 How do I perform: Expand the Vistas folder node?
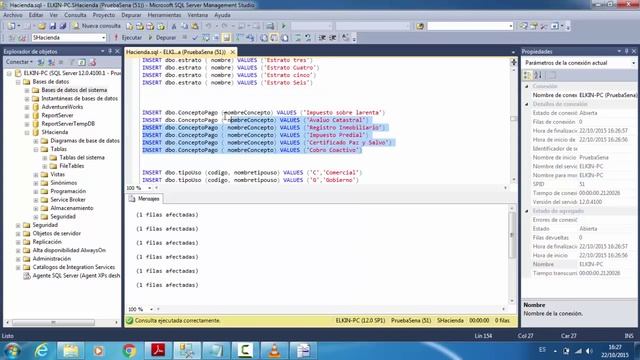click(x=36, y=175)
